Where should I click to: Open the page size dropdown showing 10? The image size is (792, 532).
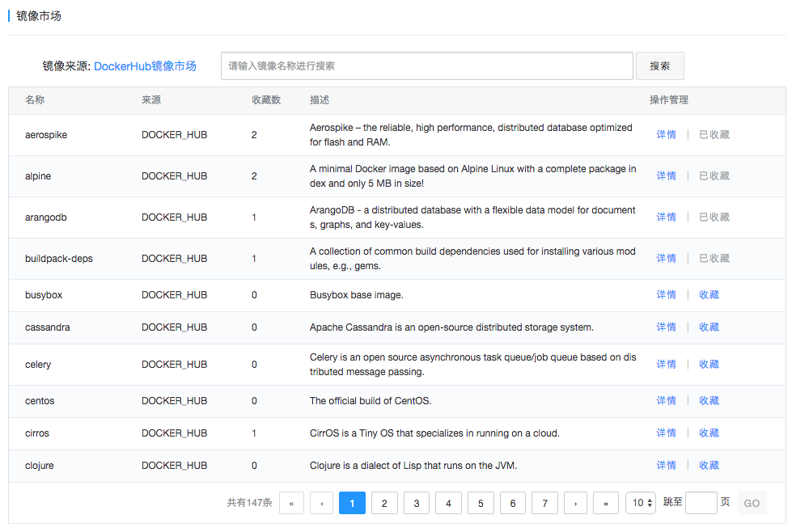[x=641, y=503]
